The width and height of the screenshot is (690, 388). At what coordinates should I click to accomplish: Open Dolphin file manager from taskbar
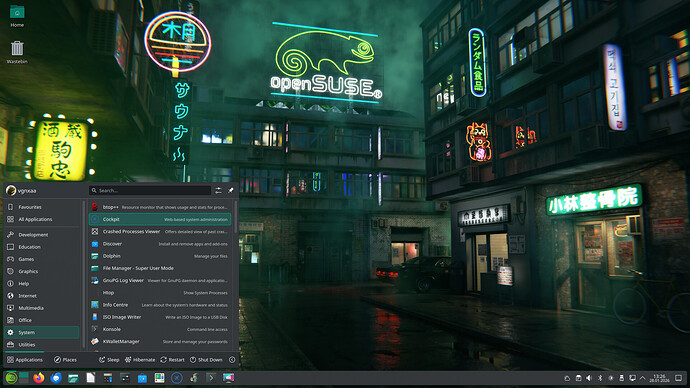click(x=73, y=378)
